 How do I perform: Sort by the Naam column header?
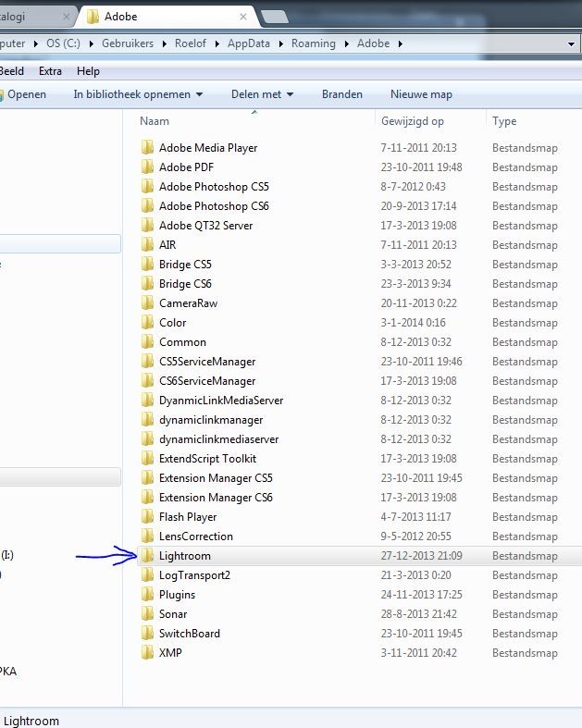pyautogui.click(x=155, y=121)
